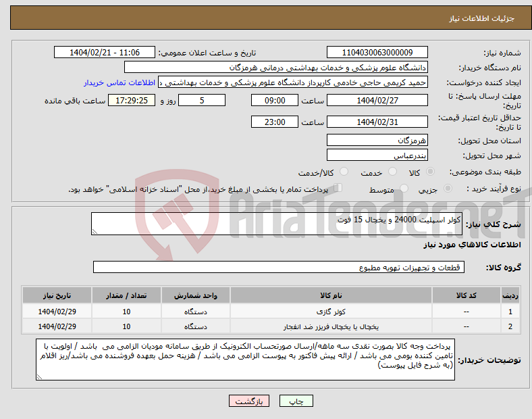
Task: Click the تعداد / مقدار column header
Action: [x=126, y=295]
